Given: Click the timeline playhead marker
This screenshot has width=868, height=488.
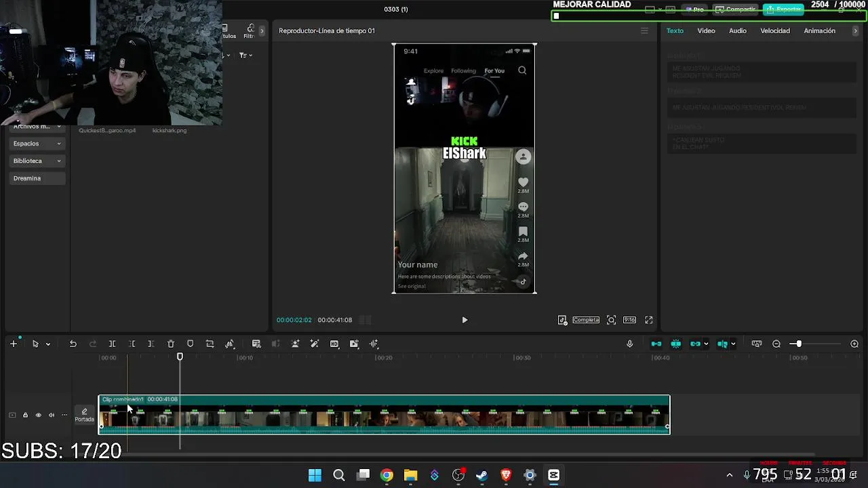Looking at the screenshot, I should tap(180, 357).
